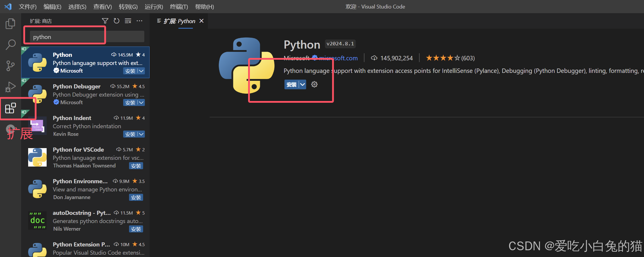The width and height of the screenshot is (644, 257).
Task: Open the 帮助(H) menu
Action: click(x=204, y=6)
